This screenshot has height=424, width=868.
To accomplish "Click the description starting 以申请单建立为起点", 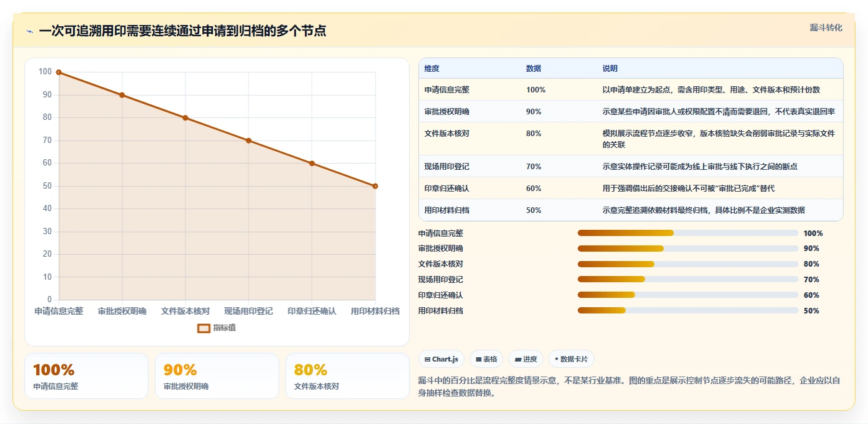I will coord(711,90).
